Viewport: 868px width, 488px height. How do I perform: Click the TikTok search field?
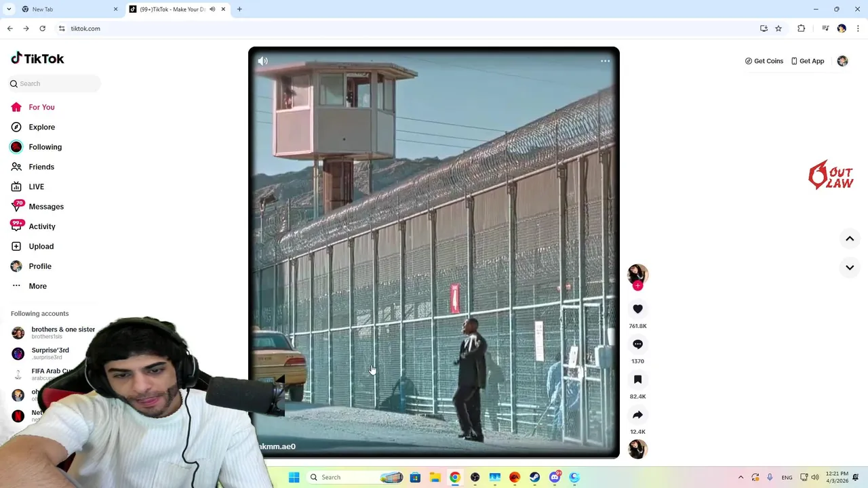point(54,83)
